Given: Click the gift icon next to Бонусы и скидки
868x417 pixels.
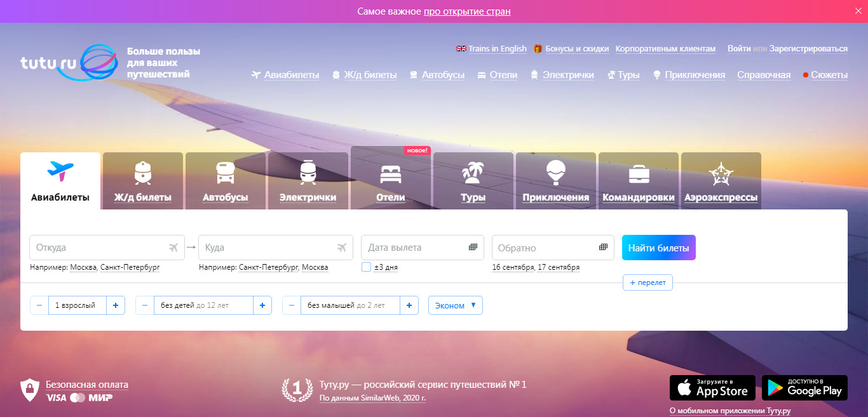Looking at the screenshot, I should coord(538,48).
